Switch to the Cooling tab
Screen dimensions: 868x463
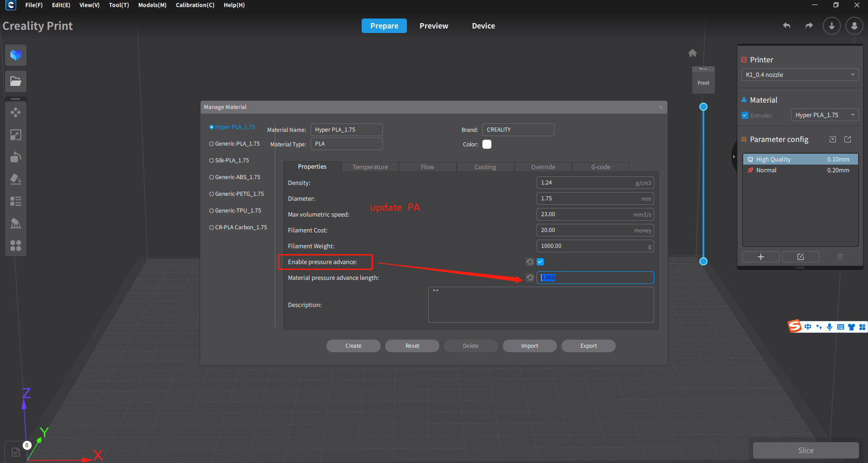point(485,167)
